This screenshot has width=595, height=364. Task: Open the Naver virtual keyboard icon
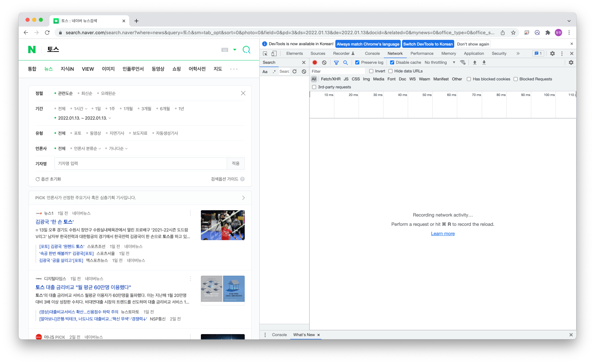225,50
